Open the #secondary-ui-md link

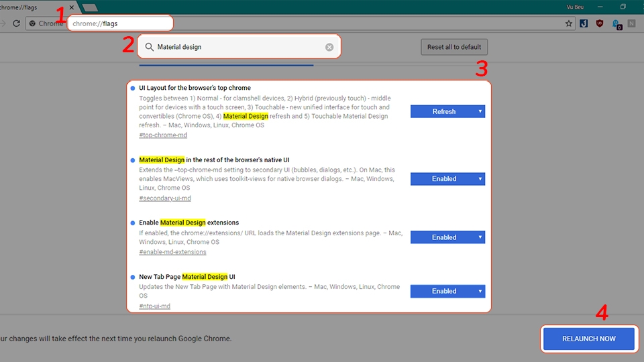(165, 198)
